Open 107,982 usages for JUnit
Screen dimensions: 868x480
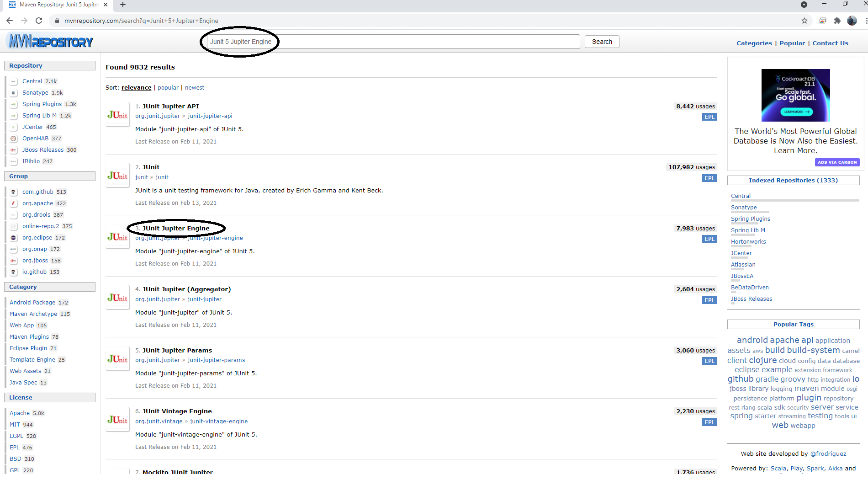(x=692, y=167)
